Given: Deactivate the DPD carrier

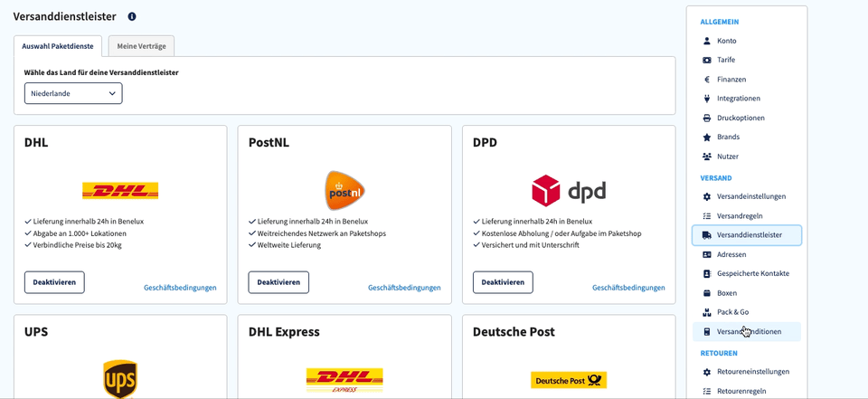Looking at the screenshot, I should (503, 282).
